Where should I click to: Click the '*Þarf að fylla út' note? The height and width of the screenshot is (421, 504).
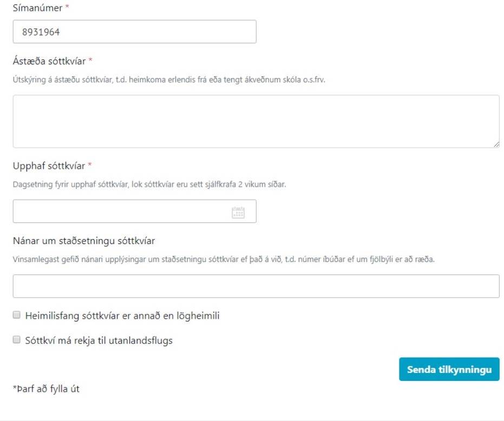pyautogui.click(x=46, y=389)
